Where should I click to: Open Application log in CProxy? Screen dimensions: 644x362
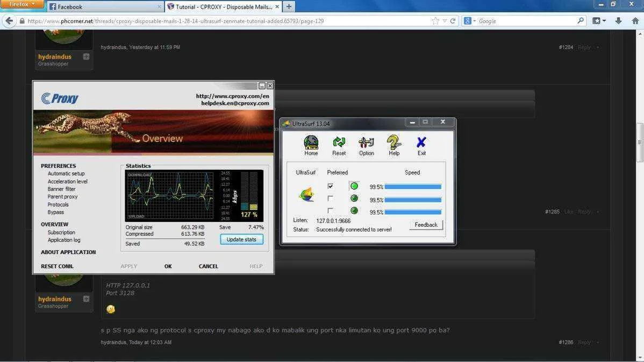[63, 240]
